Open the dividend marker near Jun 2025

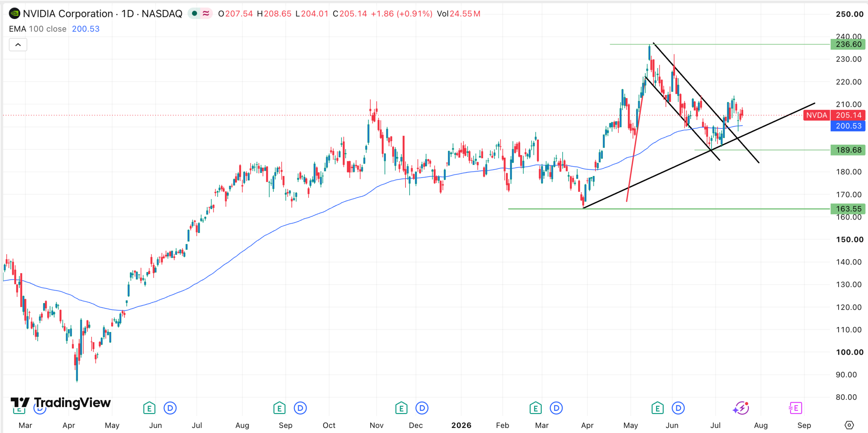(170, 408)
